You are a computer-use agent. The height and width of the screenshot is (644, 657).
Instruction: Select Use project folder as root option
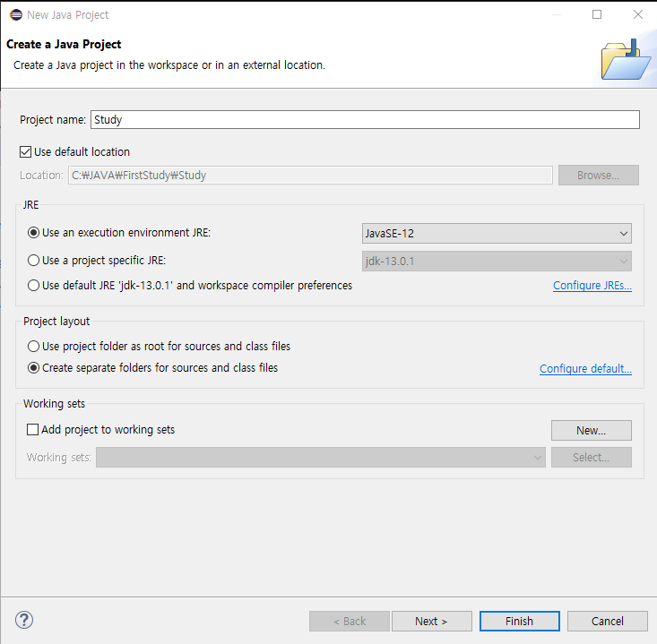(x=33, y=347)
